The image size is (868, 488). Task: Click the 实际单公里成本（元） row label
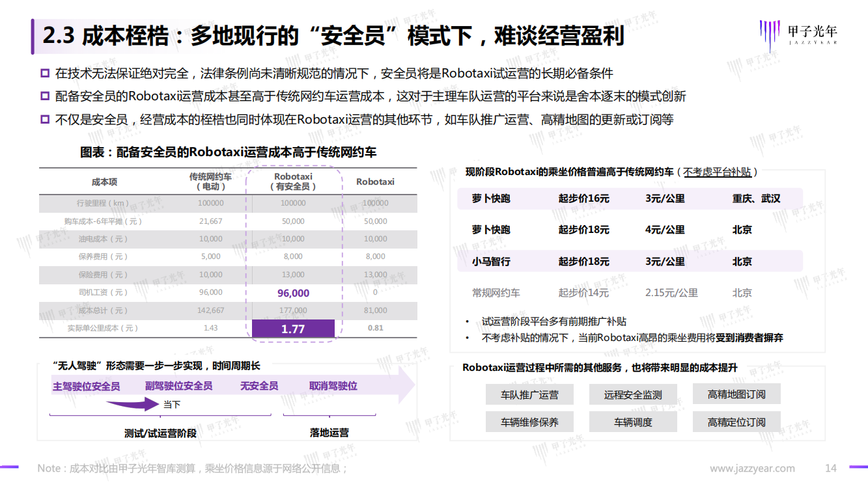tap(104, 328)
